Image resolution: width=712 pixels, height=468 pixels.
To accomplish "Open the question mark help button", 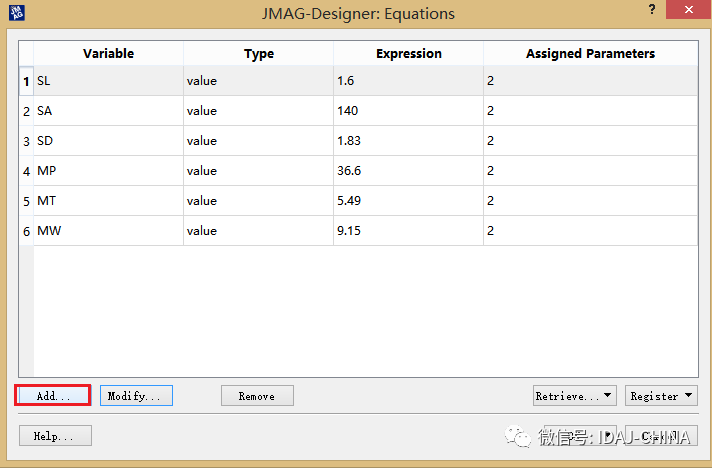I will 652,10.
